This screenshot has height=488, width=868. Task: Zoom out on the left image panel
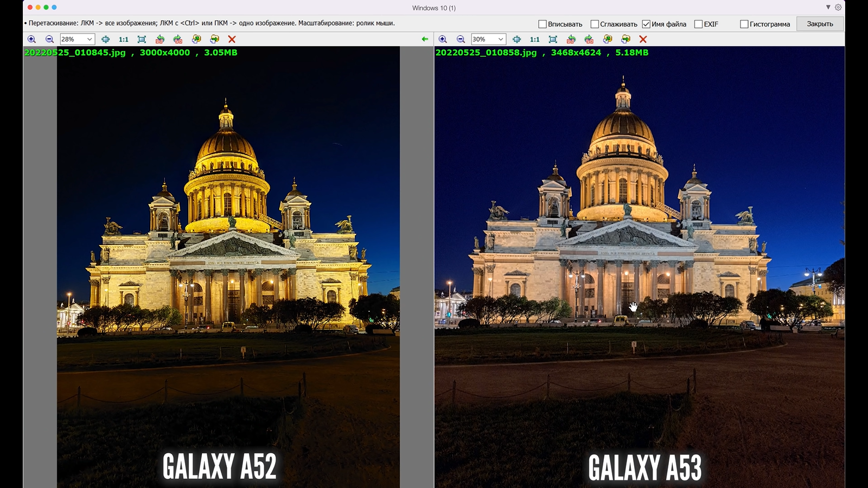coord(49,39)
